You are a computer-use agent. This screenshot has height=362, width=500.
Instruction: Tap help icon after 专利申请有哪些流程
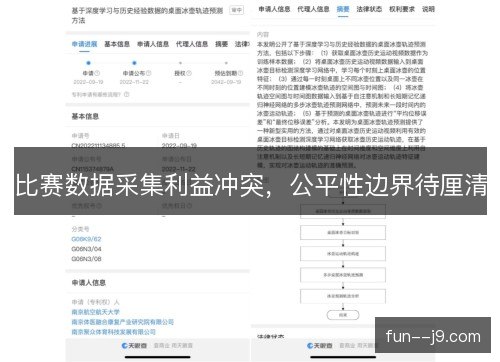127,94
